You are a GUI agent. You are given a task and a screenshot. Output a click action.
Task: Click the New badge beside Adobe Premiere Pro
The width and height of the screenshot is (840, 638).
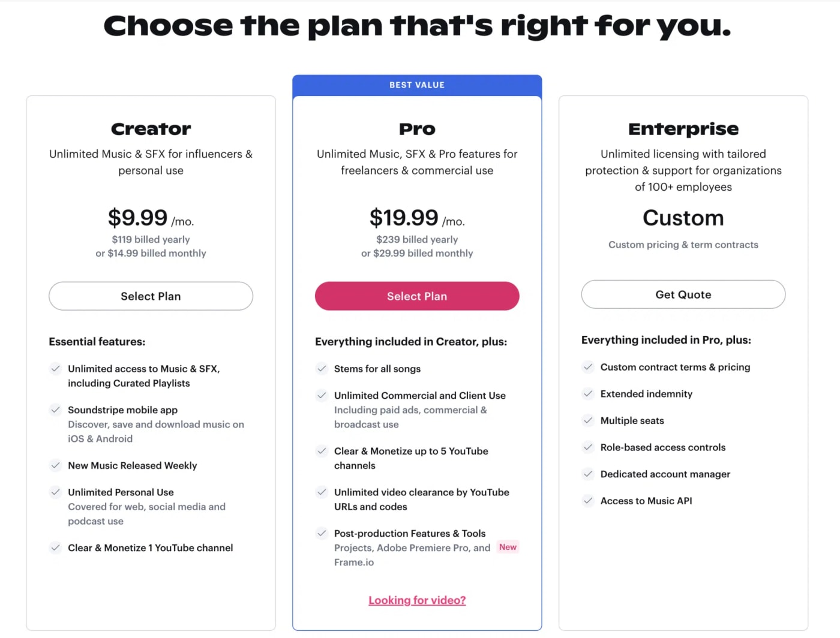tap(508, 547)
